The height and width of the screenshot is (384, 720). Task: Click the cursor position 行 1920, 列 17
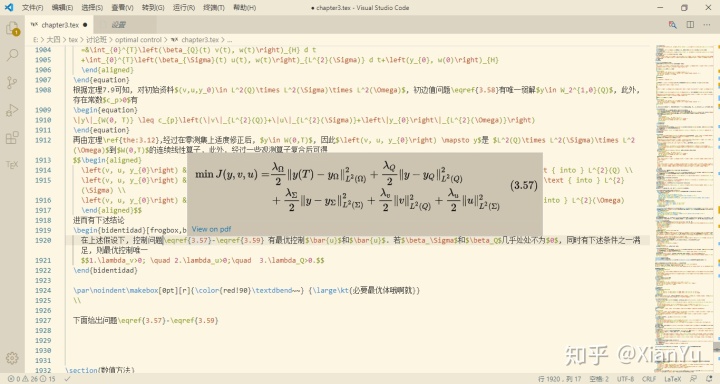point(559,379)
